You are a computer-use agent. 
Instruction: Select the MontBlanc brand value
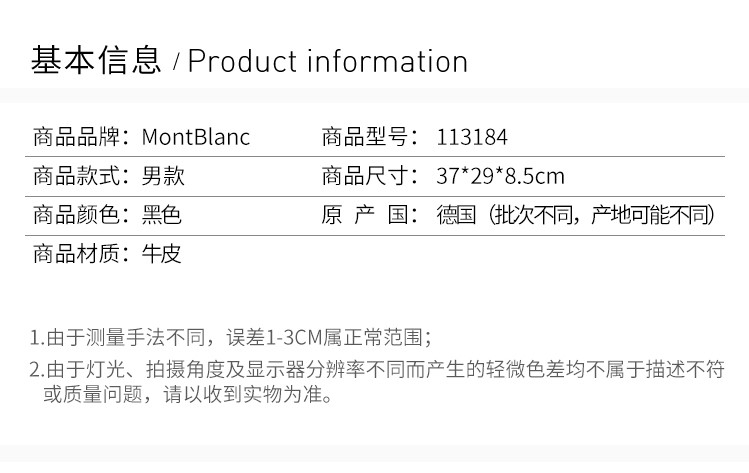pos(196,137)
